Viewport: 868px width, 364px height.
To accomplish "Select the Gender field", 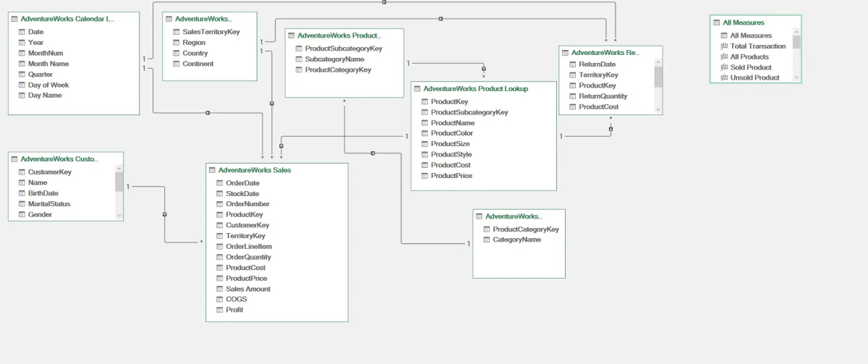I will 40,214.
